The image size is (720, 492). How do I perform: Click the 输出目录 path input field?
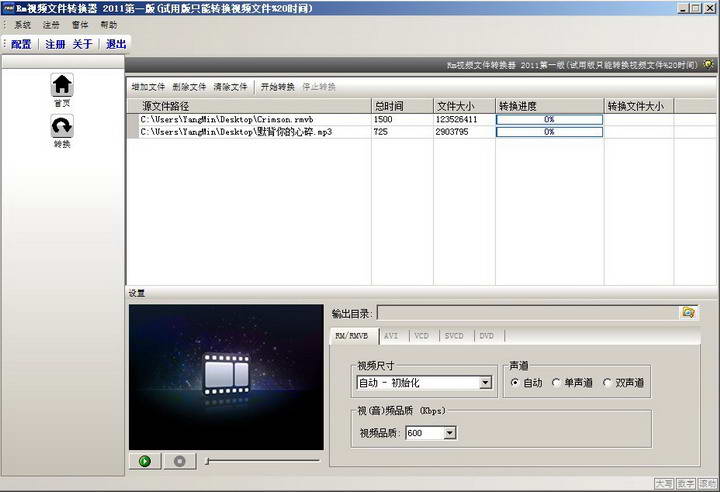click(x=528, y=313)
